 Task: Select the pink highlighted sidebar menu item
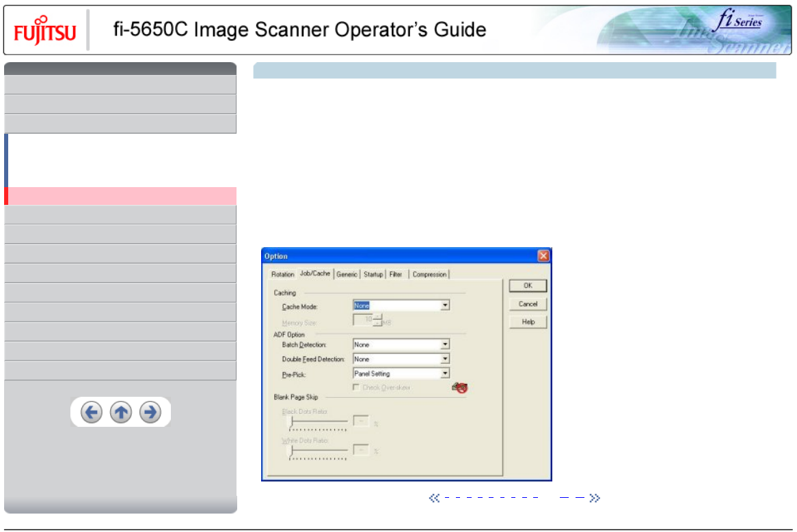[120, 196]
